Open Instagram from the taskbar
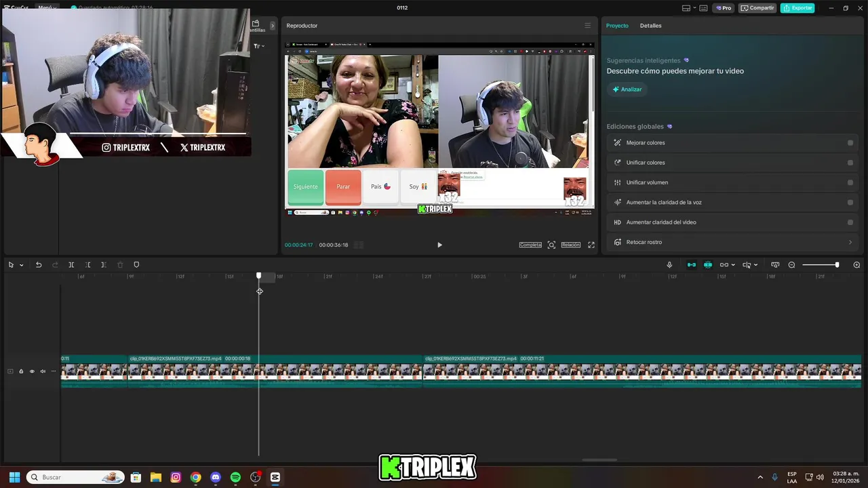This screenshot has width=868, height=488. point(176,477)
